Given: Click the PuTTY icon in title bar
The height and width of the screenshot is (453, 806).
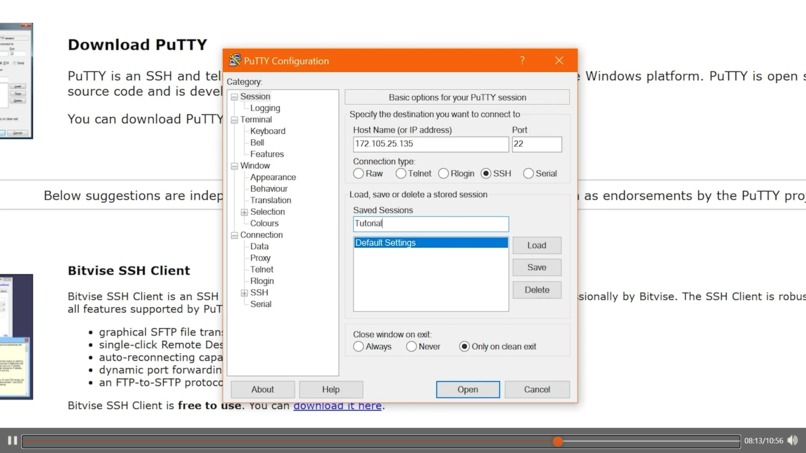Looking at the screenshot, I should tap(235, 60).
